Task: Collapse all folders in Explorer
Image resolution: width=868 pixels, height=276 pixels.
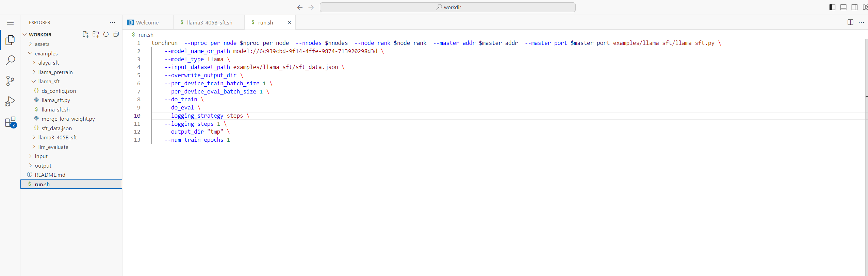Action: 116,34
